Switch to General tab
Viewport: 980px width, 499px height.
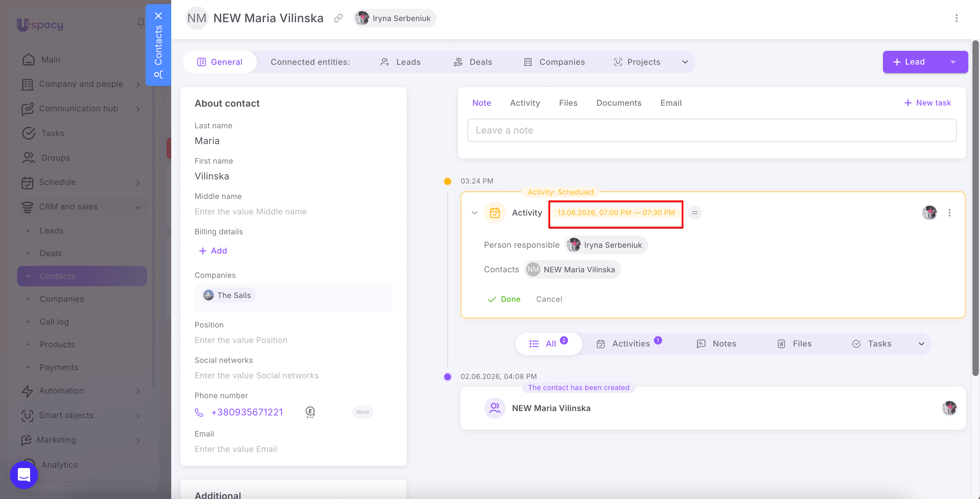click(219, 62)
